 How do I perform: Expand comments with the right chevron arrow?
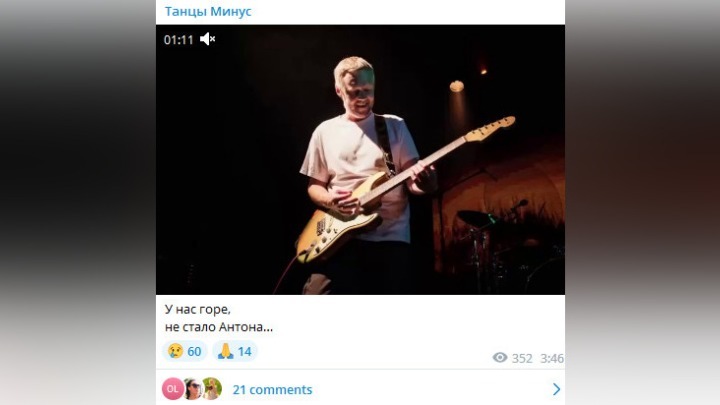(x=557, y=389)
